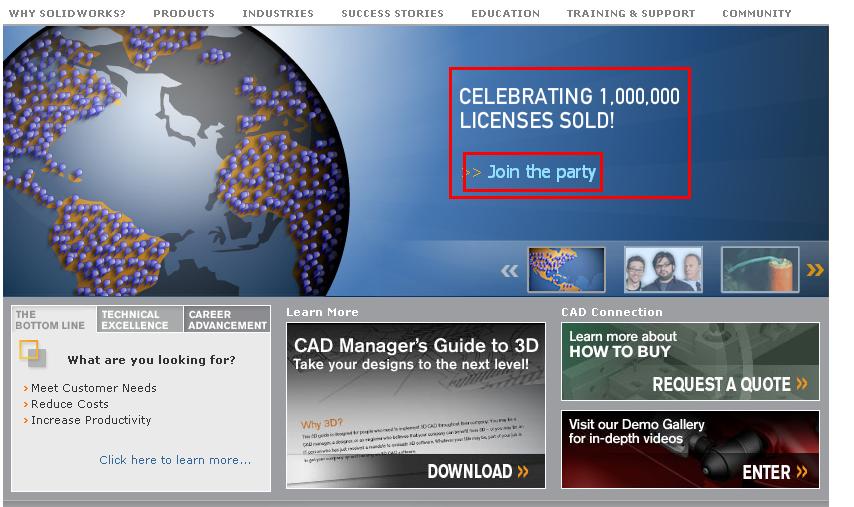Switch to The Bottom Line tab
The height and width of the screenshot is (507, 854).
pyautogui.click(x=53, y=320)
